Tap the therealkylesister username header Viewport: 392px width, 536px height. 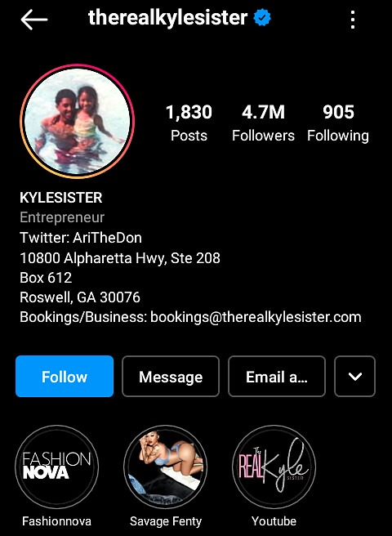click(167, 18)
